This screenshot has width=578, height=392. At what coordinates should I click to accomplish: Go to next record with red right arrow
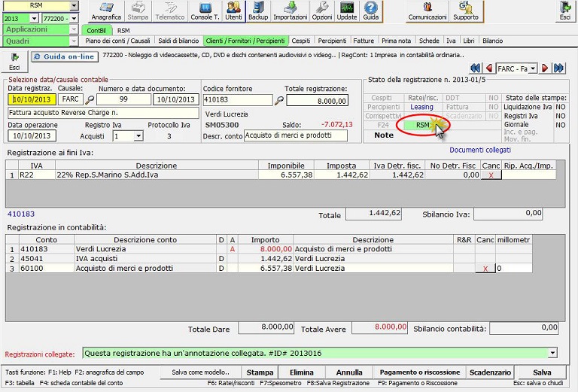pos(545,68)
